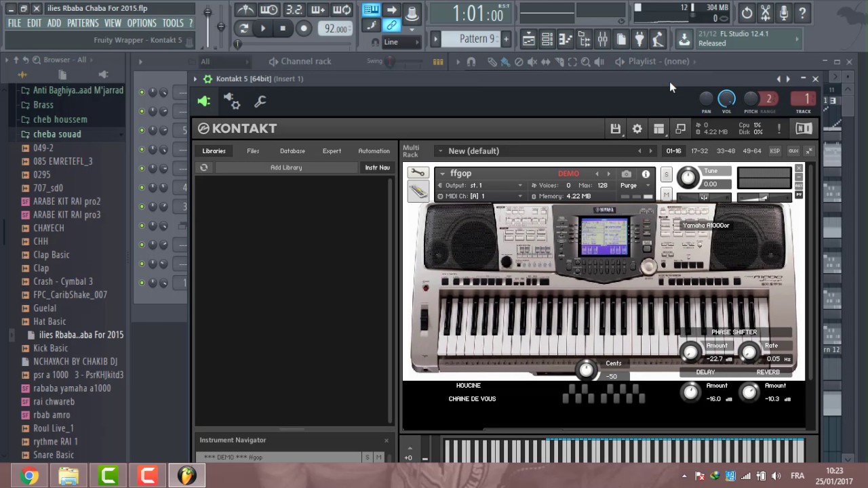This screenshot has width=868, height=488.
Task: Click the tempo tapper icon
Action: 657,39
